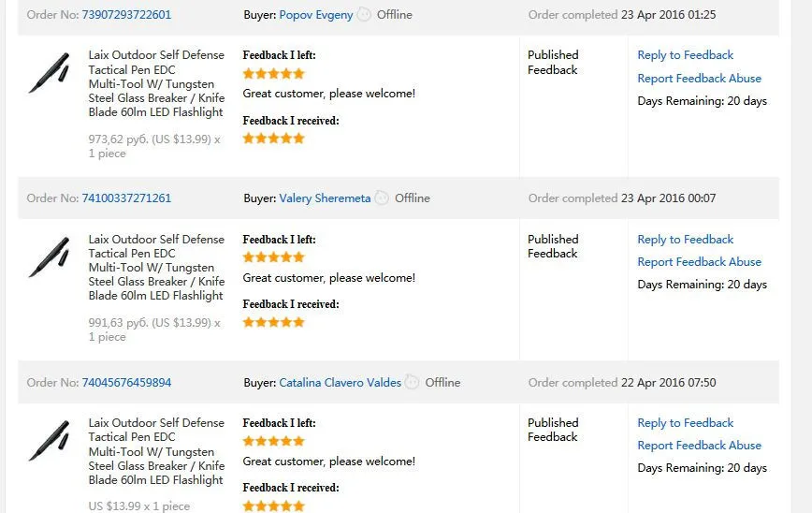Click the chat icon beside Popov Evgeny
812x513 pixels.
(x=365, y=14)
